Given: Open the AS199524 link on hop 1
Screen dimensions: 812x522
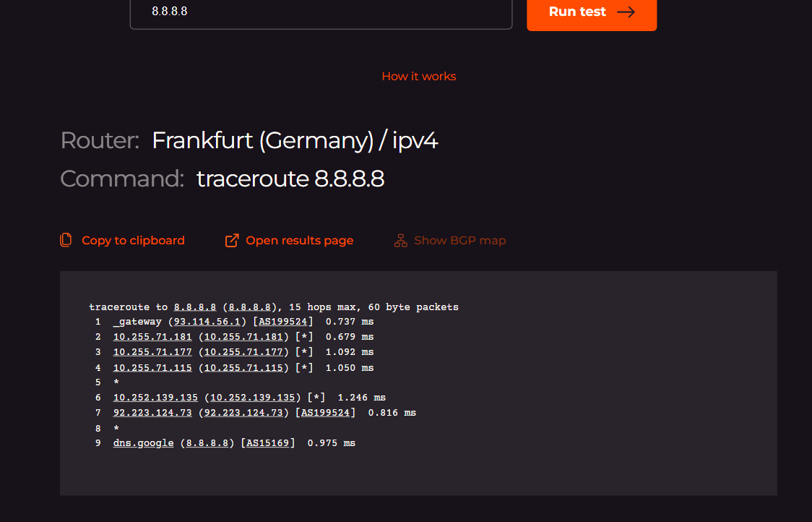Looking at the screenshot, I should pyautogui.click(x=282, y=322).
